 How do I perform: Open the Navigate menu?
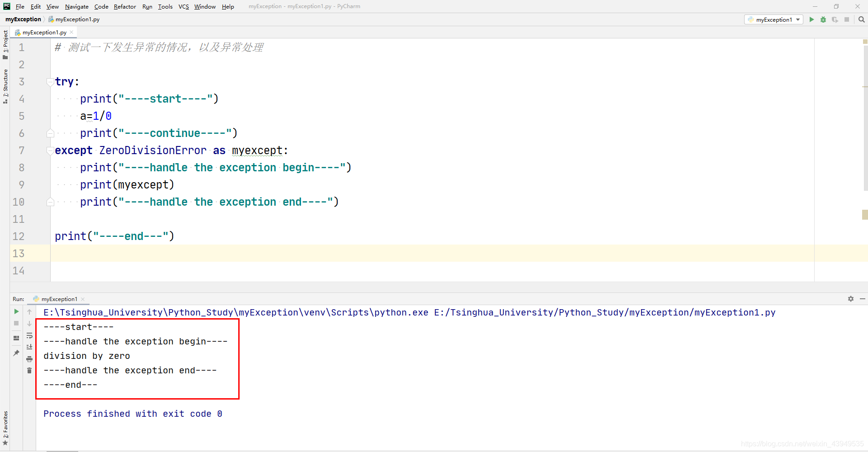(77, 6)
